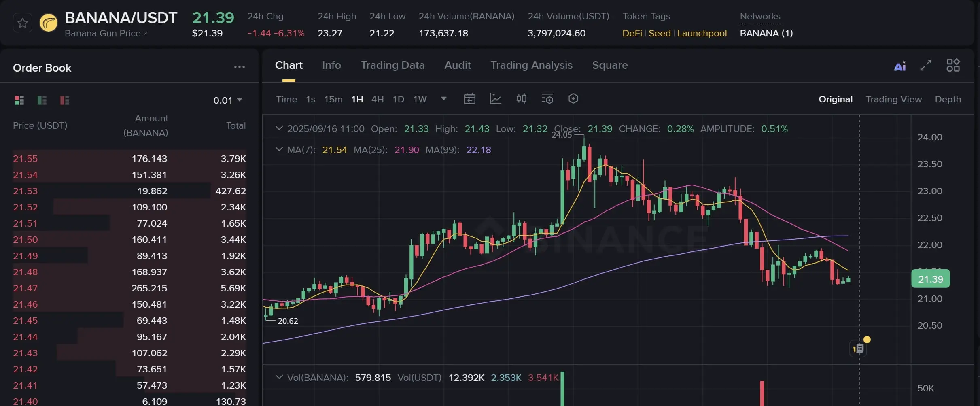The image size is (980, 406).
Task: Show buy orders only view
Action: point(42,100)
